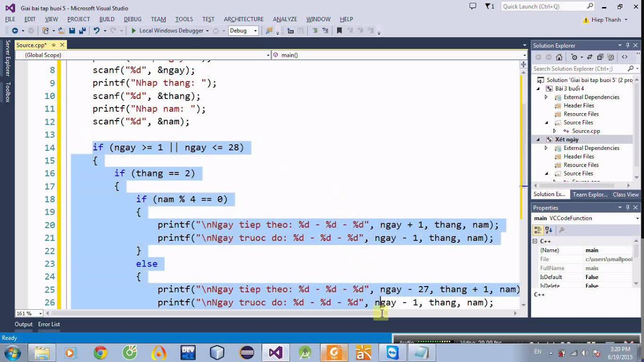
Task: Click the Undo toolbar icon
Action: 96,31
